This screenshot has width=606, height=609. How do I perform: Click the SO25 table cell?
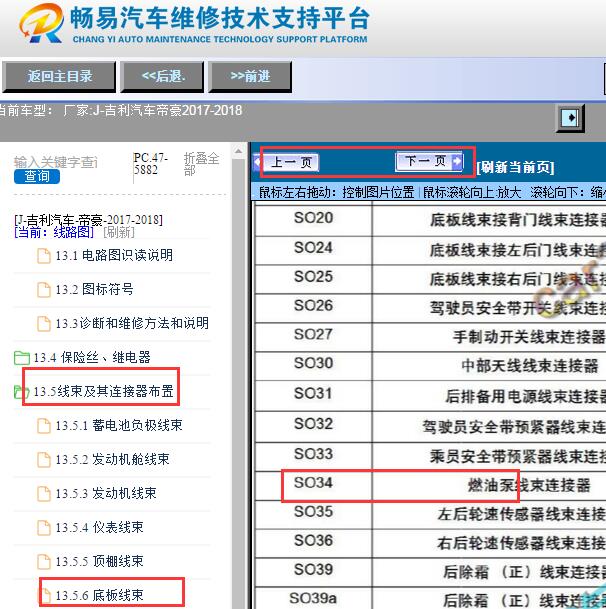pos(313,277)
